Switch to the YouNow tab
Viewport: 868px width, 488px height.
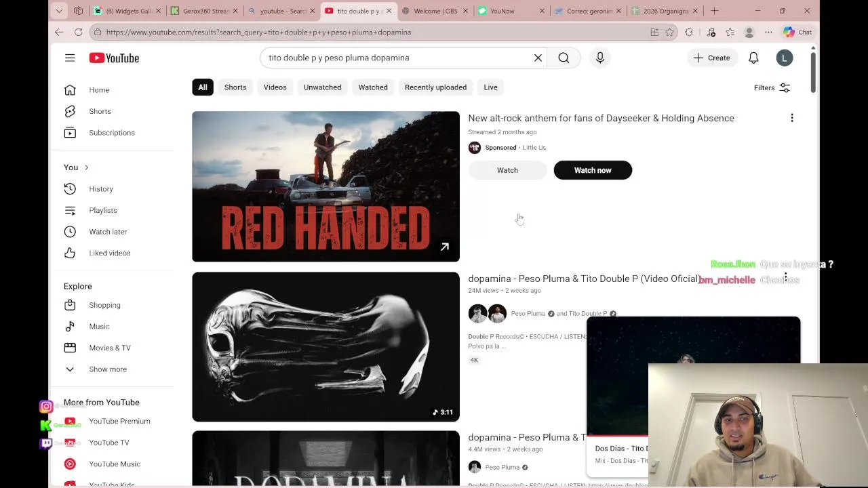[512, 11]
